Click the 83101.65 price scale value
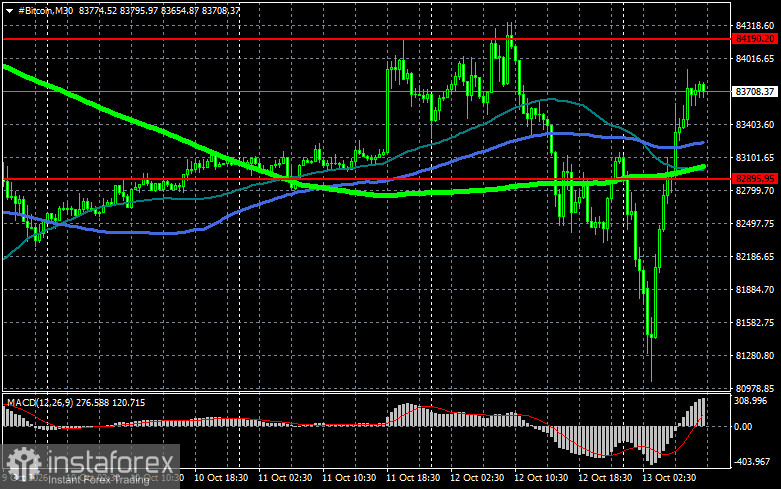The image size is (781, 489). click(x=755, y=158)
